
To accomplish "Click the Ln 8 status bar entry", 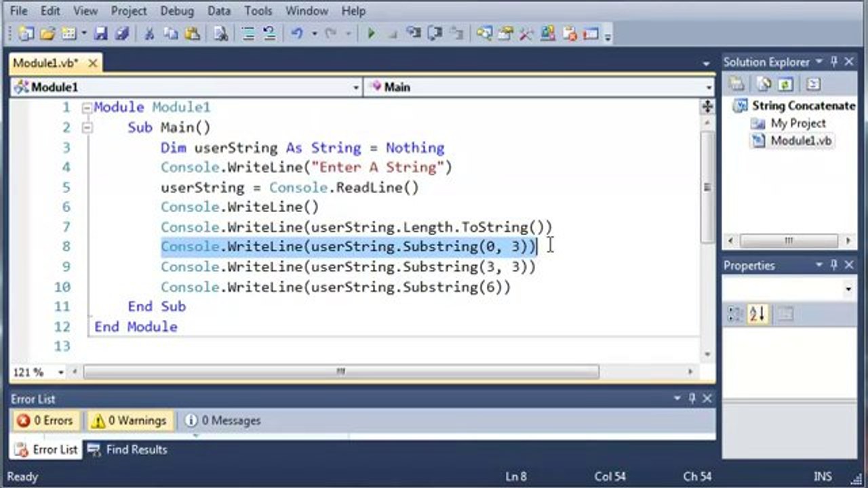I will tap(515, 476).
